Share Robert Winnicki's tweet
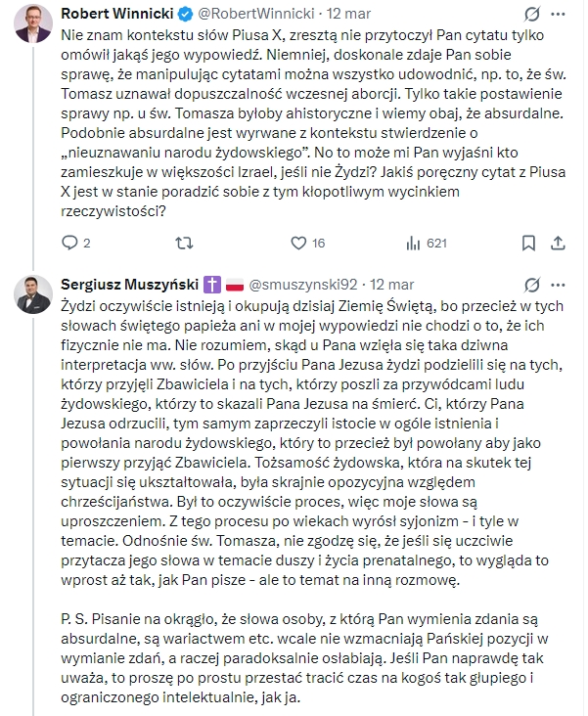 (x=561, y=244)
